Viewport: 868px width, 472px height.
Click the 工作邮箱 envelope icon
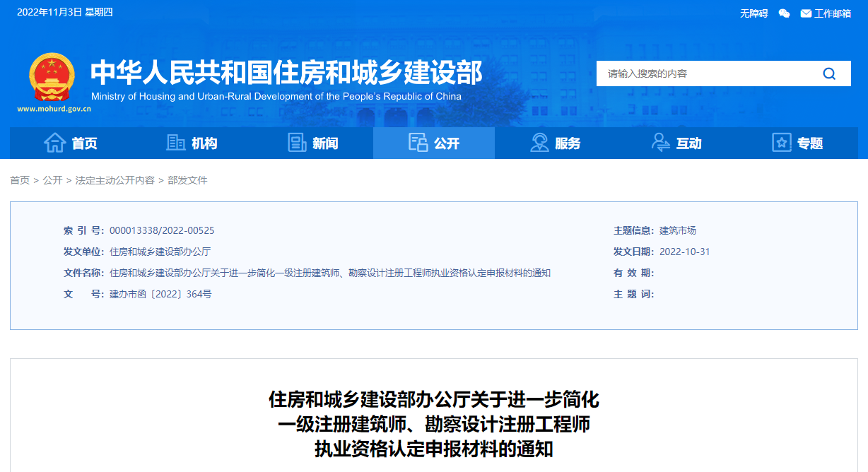tap(806, 13)
